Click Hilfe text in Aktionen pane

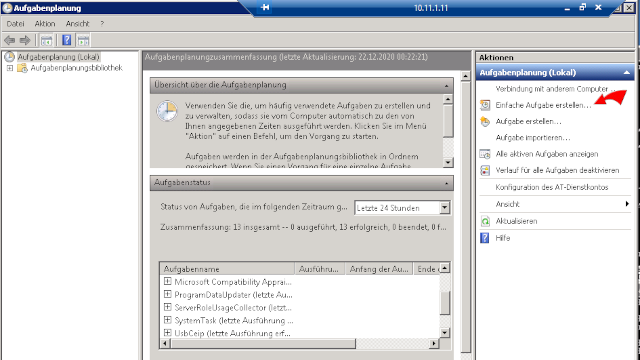pyautogui.click(x=503, y=238)
